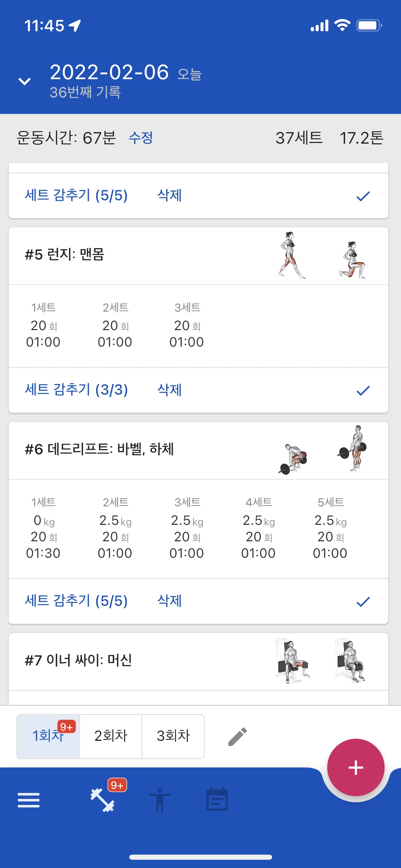Switch to the 2회차 tab
The image size is (401, 868).
111,736
